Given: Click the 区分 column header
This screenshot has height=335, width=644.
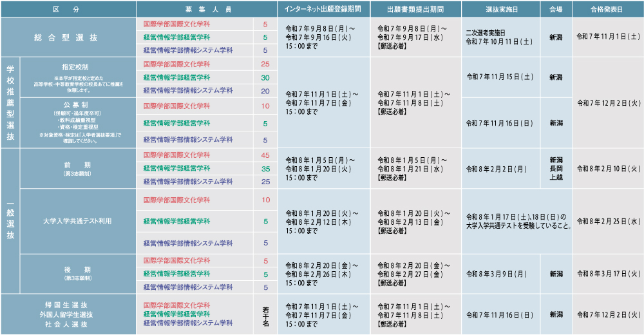Looking at the screenshot, I should coord(68,10).
